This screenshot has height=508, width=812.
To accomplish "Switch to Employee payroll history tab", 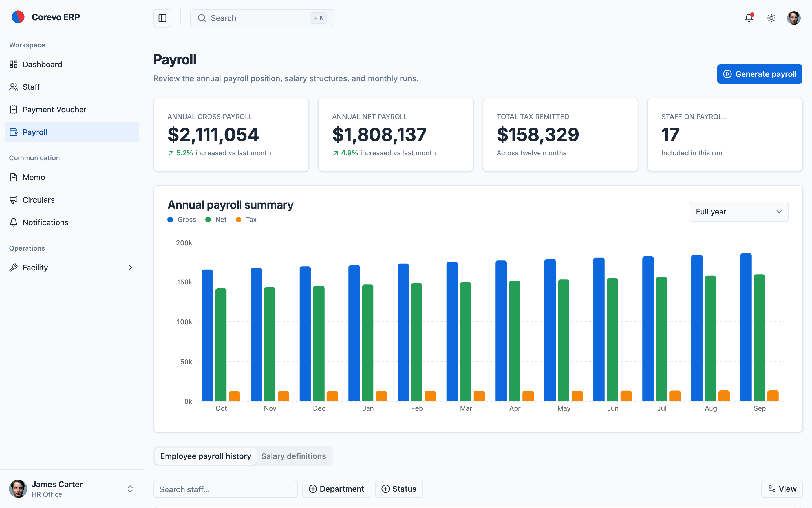I will coord(205,456).
